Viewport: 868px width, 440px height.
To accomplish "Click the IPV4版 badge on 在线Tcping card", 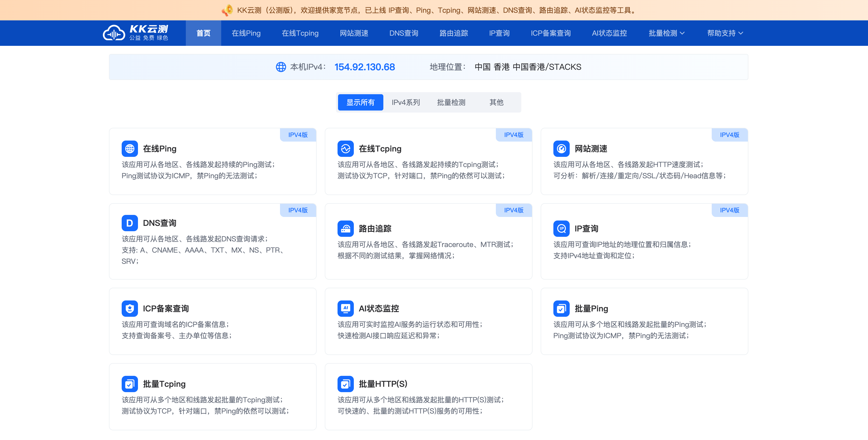I will (514, 135).
